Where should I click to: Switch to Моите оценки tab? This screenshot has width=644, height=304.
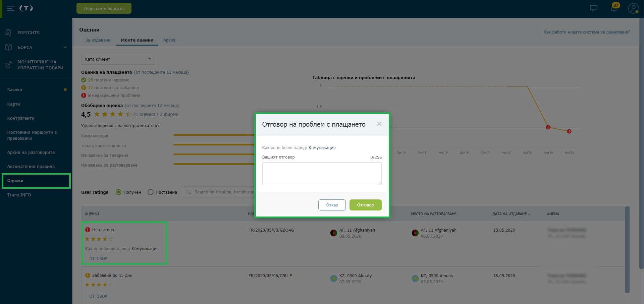tap(137, 40)
